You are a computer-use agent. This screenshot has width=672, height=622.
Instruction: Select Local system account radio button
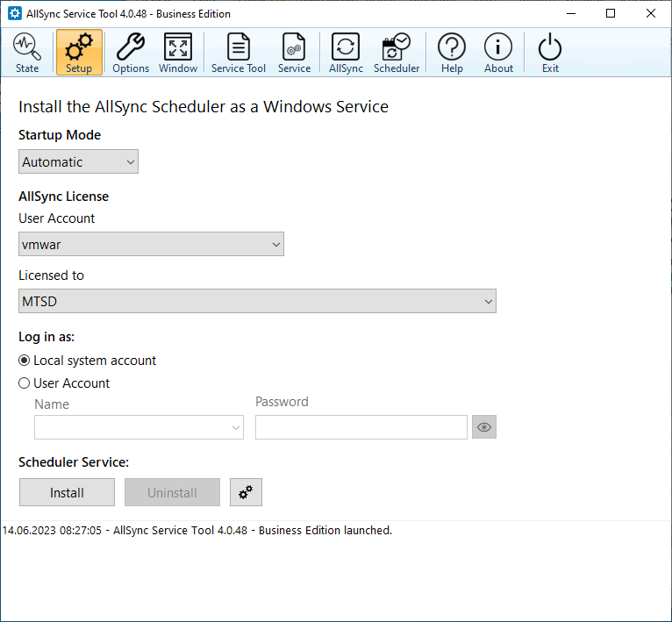pos(25,361)
